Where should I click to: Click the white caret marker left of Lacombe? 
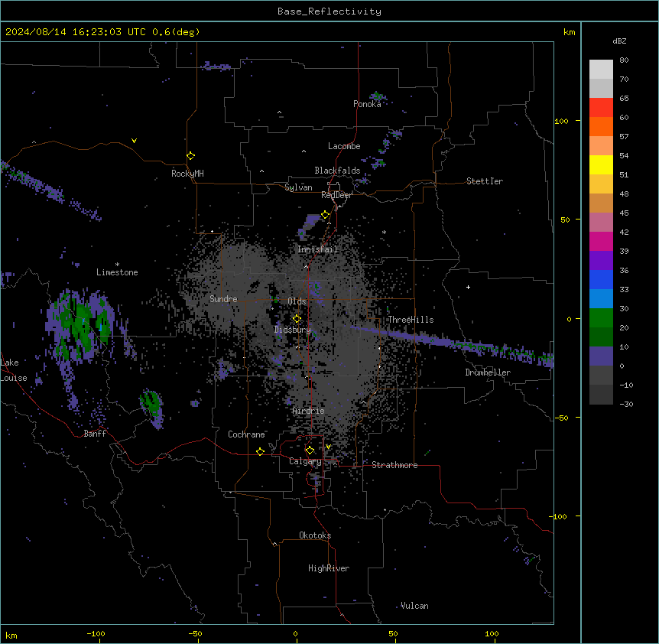(304, 151)
